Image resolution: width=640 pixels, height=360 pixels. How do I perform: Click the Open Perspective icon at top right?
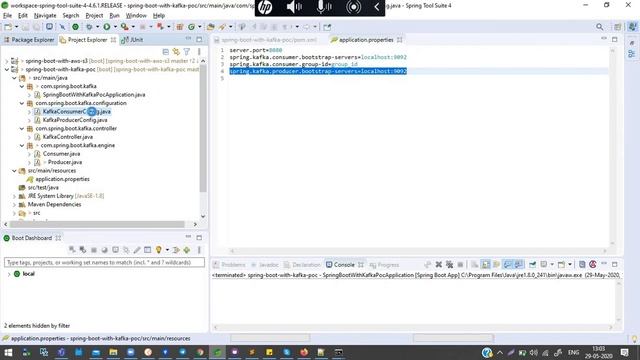(x=618, y=27)
